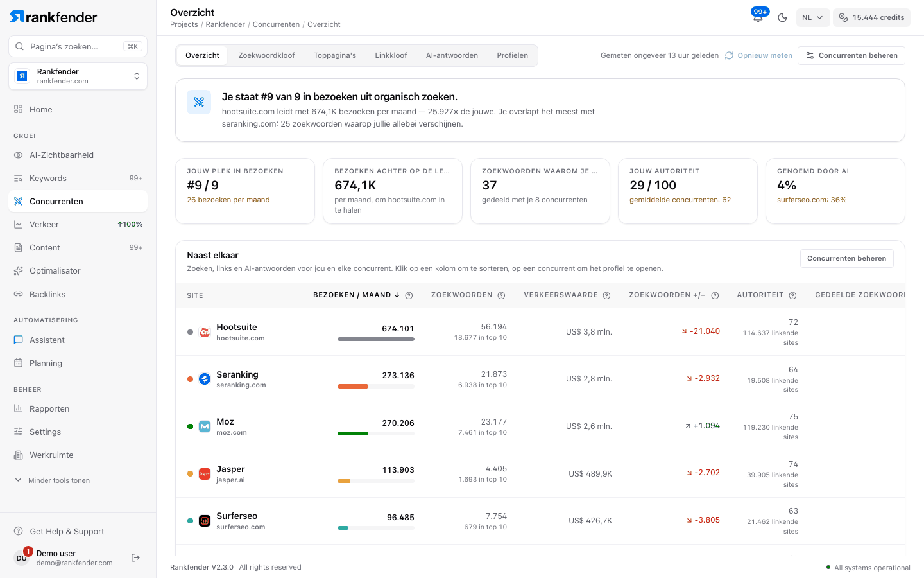Switch to the Toppagina's tab
This screenshot has height=578, width=924.
(335, 55)
